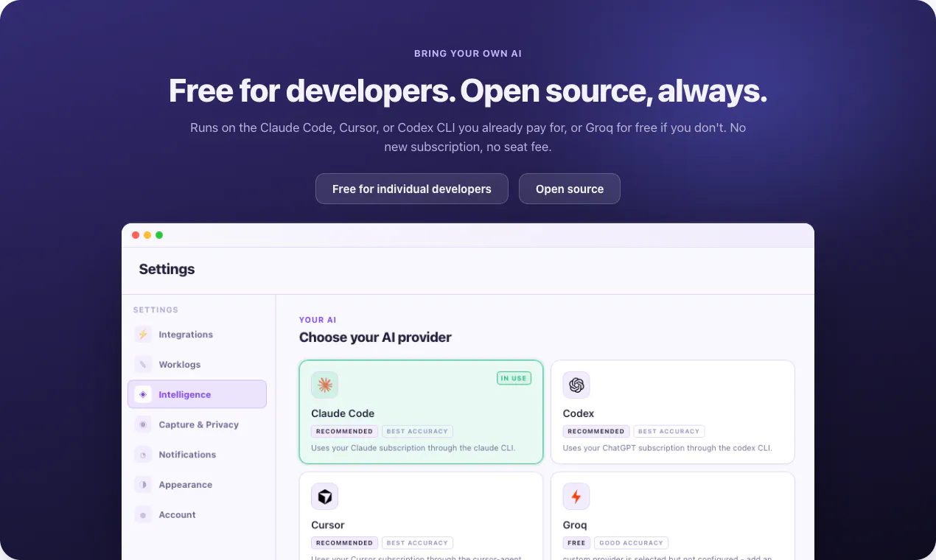Click the FREE badge on Groq card
The width and height of the screenshot is (936, 560).
coord(577,543)
